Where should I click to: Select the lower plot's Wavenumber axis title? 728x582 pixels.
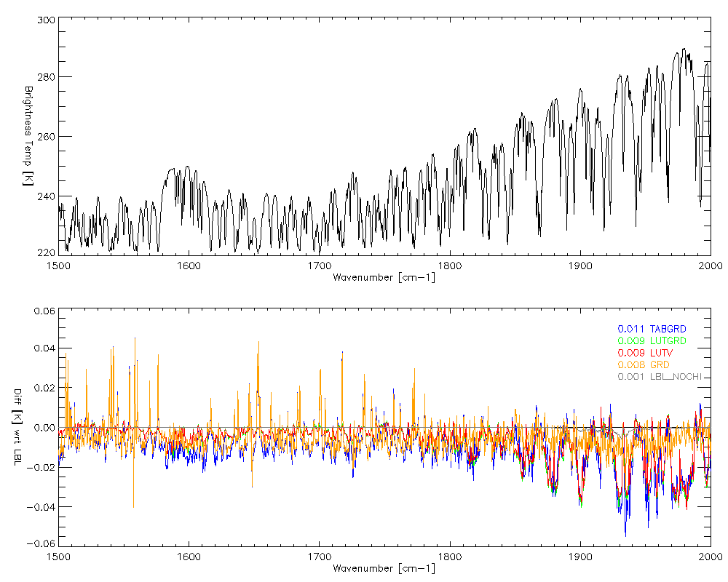tap(384, 568)
